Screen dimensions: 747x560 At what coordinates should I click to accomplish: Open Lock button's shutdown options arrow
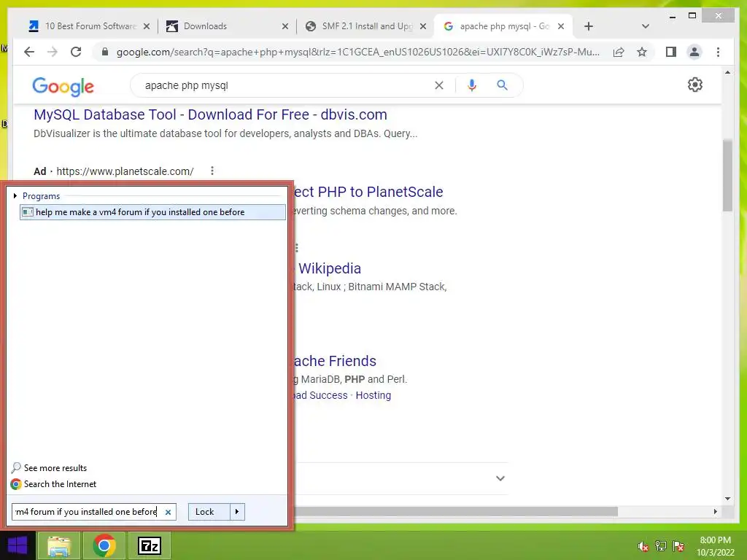coord(237,512)
